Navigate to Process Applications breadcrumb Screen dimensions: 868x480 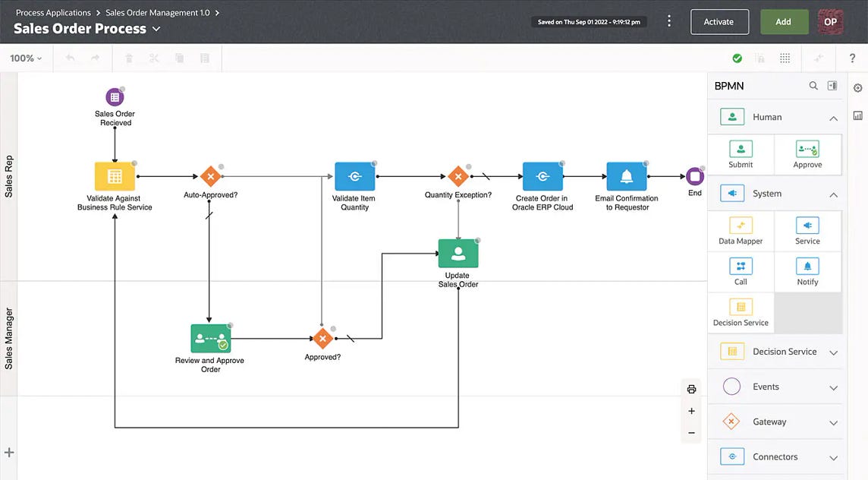[x=52, y=12]
